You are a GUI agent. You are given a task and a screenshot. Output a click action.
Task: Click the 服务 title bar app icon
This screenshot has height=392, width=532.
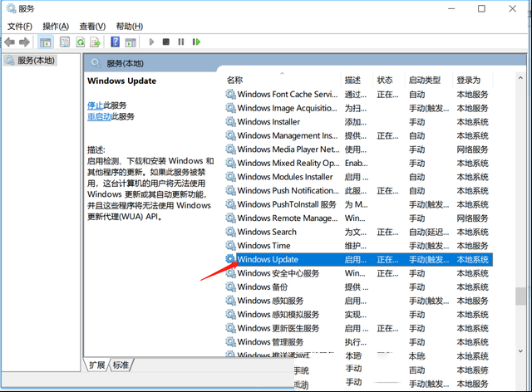tap(11, 8)
